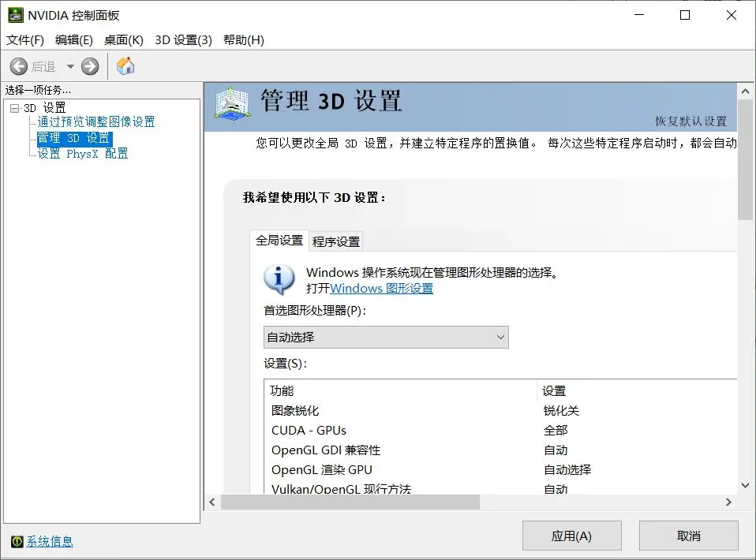Click the blue info bubble icon

point(279,279)
